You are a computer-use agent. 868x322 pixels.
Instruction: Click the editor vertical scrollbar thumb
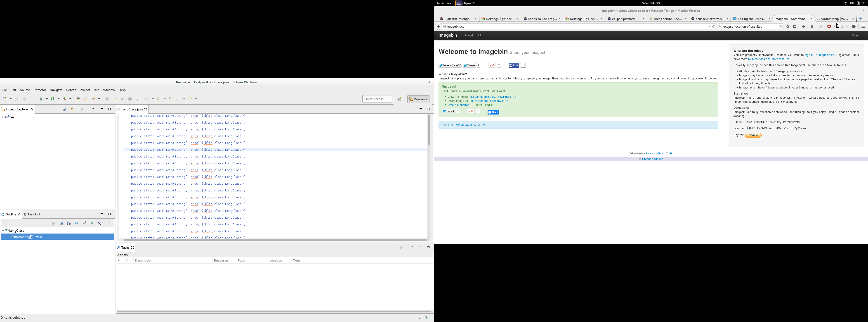(429, 130)
